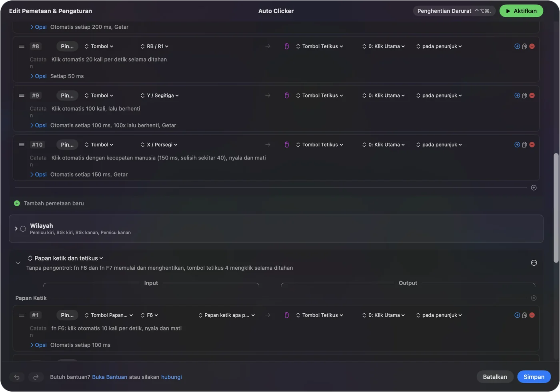
Task: Expand Opsi for row #10
Action: [38, 175]
